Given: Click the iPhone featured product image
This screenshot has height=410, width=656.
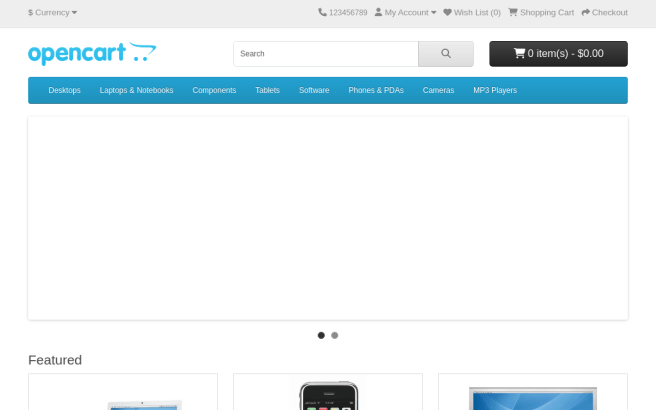Looking at the screenshot, I should point(328,392).
